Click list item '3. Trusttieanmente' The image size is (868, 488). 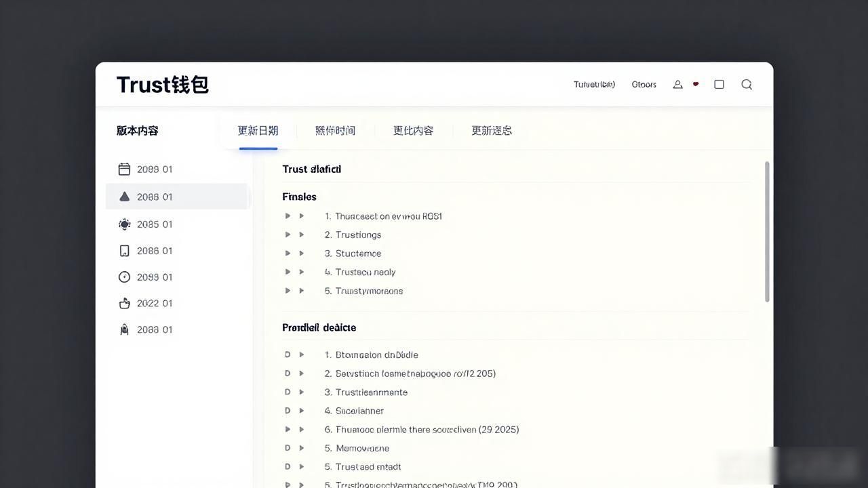(x=366, y=392)
